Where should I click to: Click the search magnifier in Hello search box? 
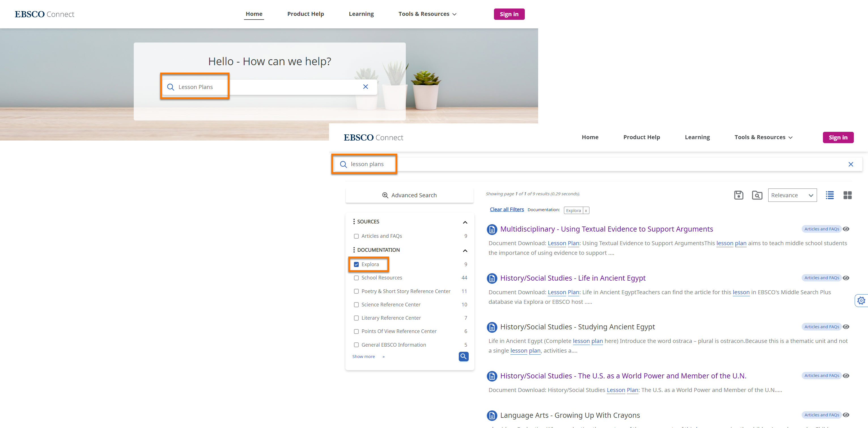click(171, 87)
